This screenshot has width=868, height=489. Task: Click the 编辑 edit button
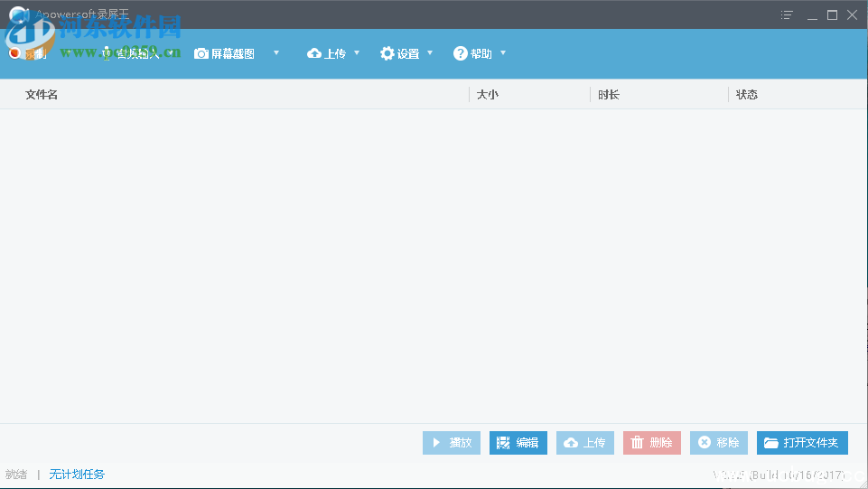point(518,443)
